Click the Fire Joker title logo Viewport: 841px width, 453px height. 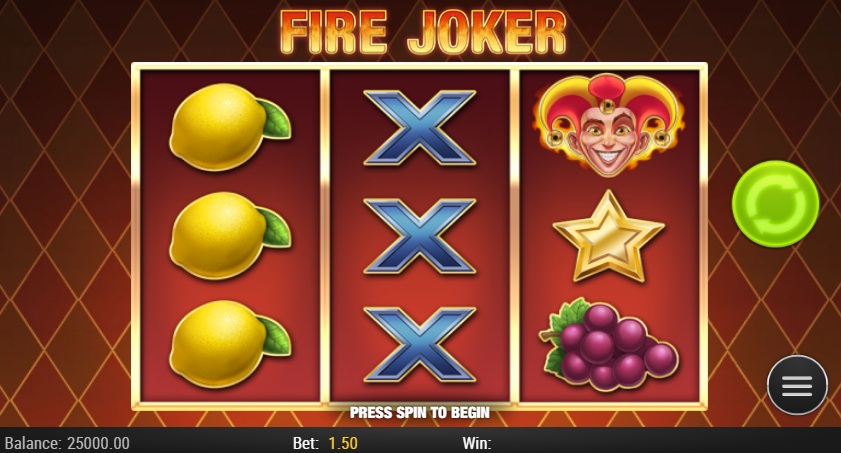(x=423, y=31)
